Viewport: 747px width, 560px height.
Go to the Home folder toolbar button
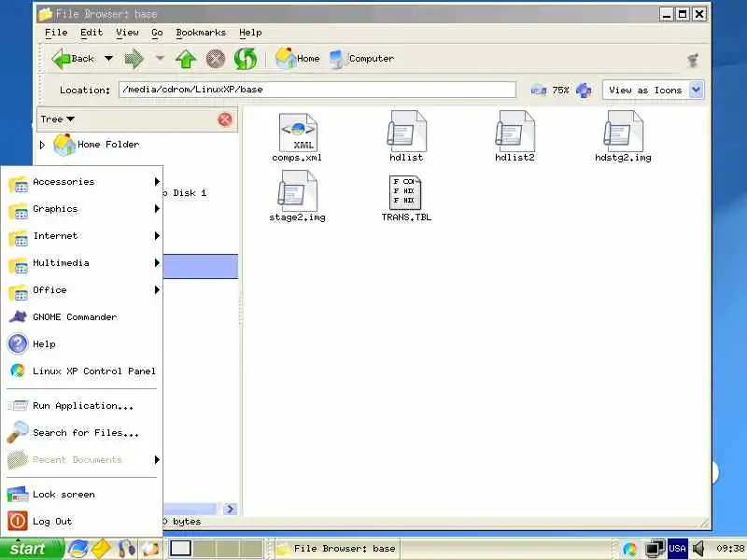pyautogui.click(x=298, y=59)
